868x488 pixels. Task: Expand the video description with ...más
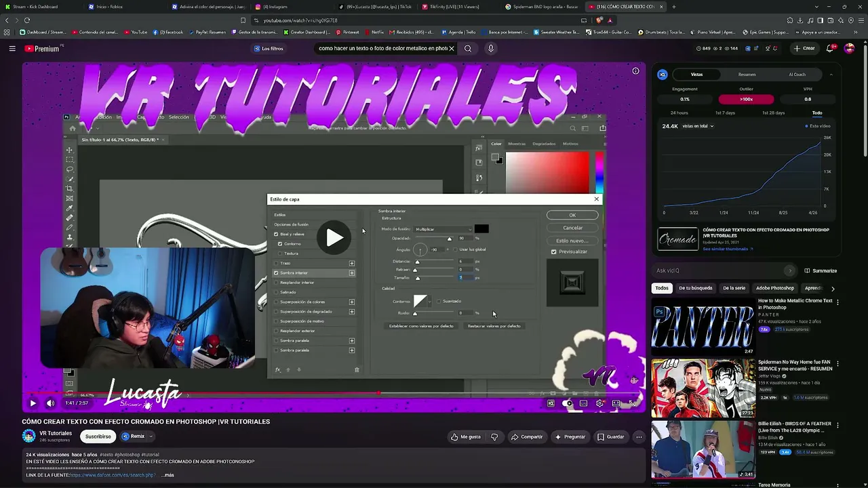pos(167,475)
